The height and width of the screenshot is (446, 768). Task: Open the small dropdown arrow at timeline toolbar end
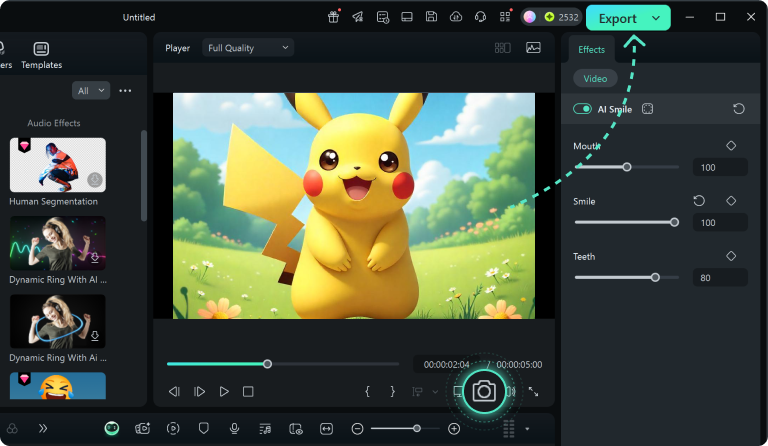[x=527, y=429]
